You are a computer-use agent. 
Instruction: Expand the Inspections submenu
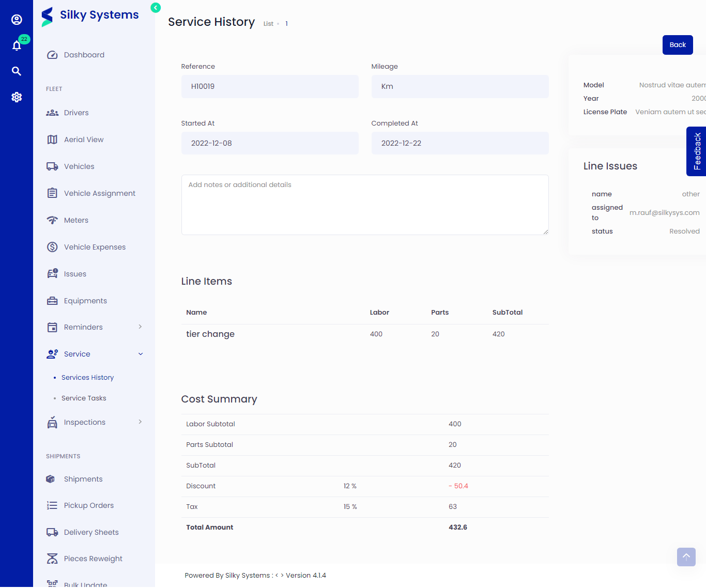140,422
